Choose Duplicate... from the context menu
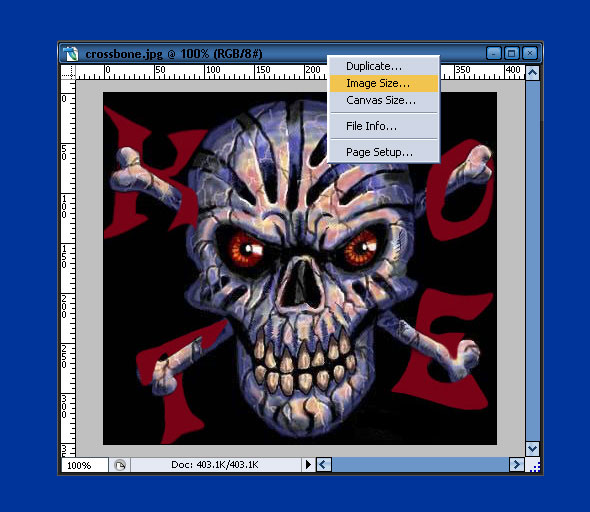 (384, 66)
